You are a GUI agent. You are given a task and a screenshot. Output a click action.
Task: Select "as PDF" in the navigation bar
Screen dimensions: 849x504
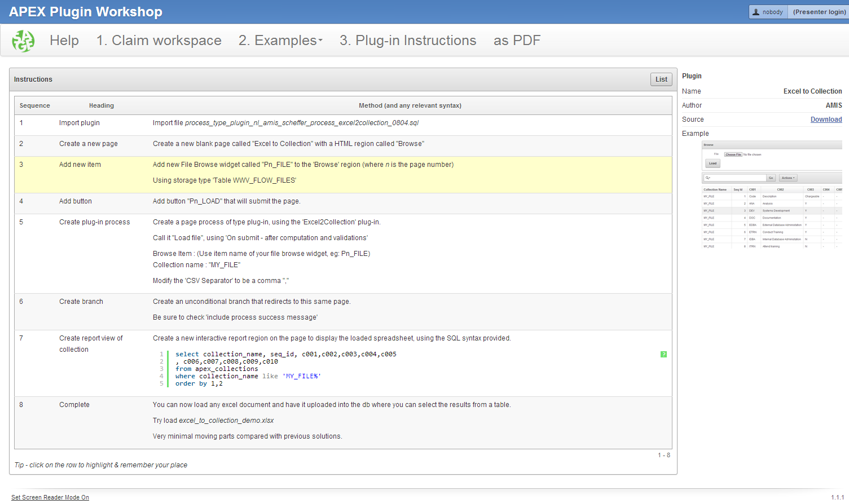(517, 40)
